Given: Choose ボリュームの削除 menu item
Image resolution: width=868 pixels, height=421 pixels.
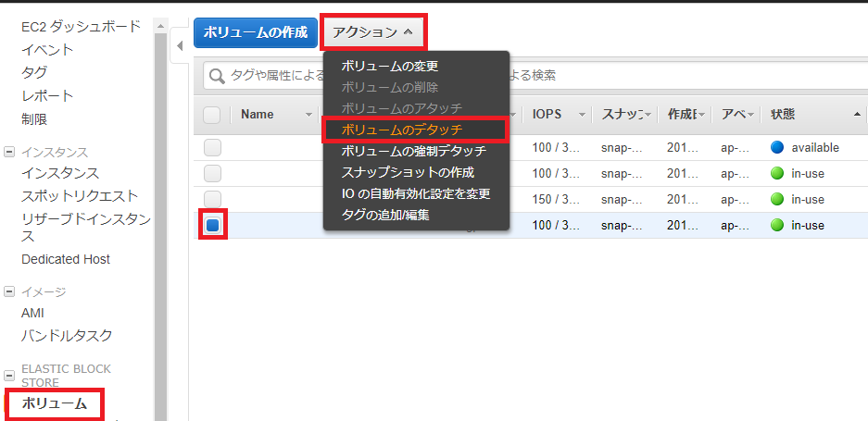Looking at the screenshot, I should [390, 87].
